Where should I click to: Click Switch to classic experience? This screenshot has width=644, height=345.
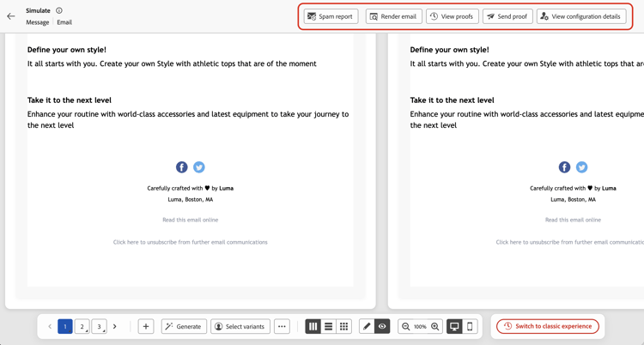548,326
